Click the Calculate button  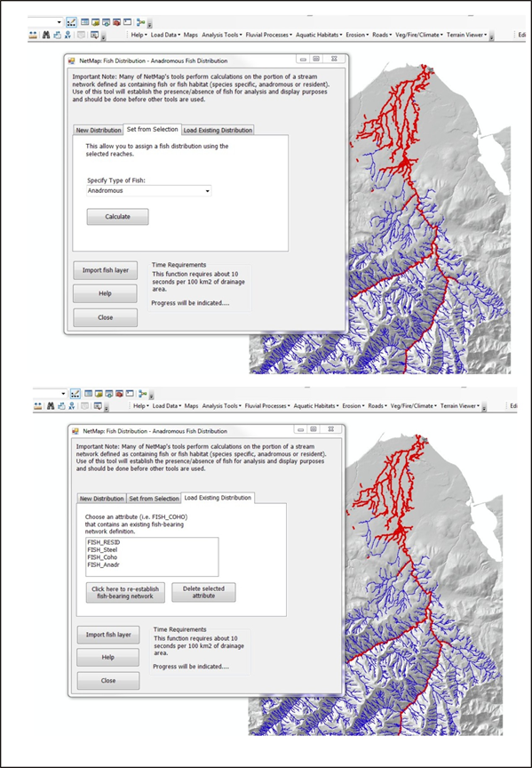117,217
